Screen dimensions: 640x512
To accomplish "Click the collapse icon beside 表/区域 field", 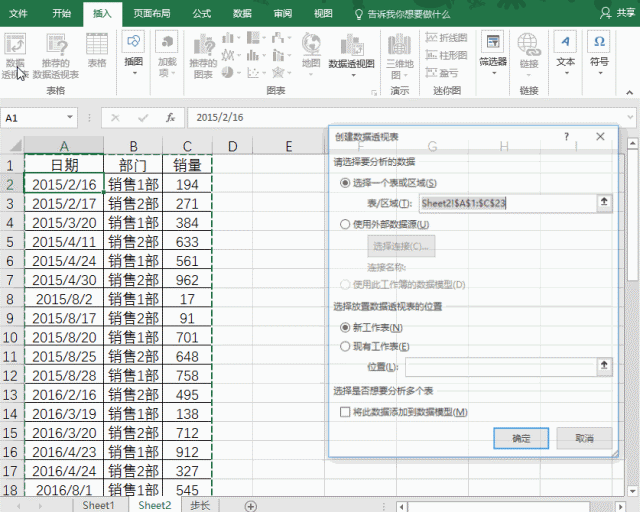I will 603,202.
